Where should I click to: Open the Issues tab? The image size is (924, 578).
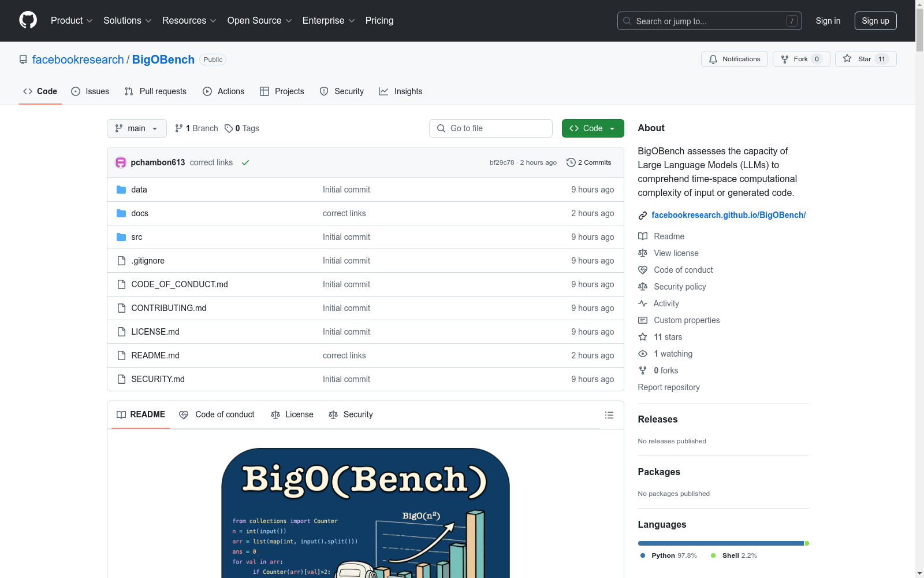click(90, 91)
